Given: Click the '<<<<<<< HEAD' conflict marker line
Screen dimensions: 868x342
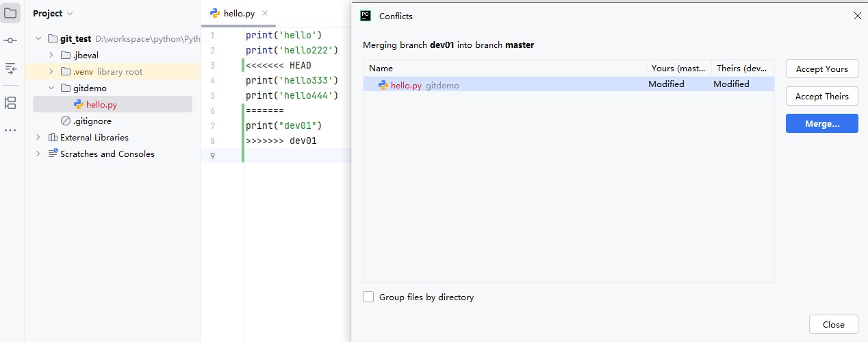Looking at the screenshot, I should [x=279, y=65].
